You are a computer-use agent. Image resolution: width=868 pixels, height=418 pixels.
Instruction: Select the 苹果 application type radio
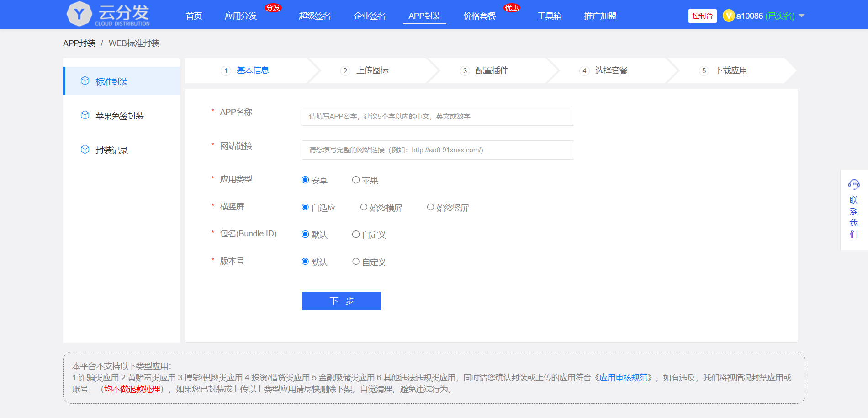click(x=356, y=180)
